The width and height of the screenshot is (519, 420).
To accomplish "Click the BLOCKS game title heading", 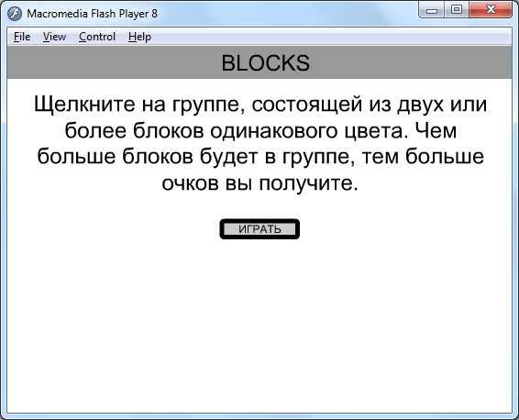I will tap(265, 63).
